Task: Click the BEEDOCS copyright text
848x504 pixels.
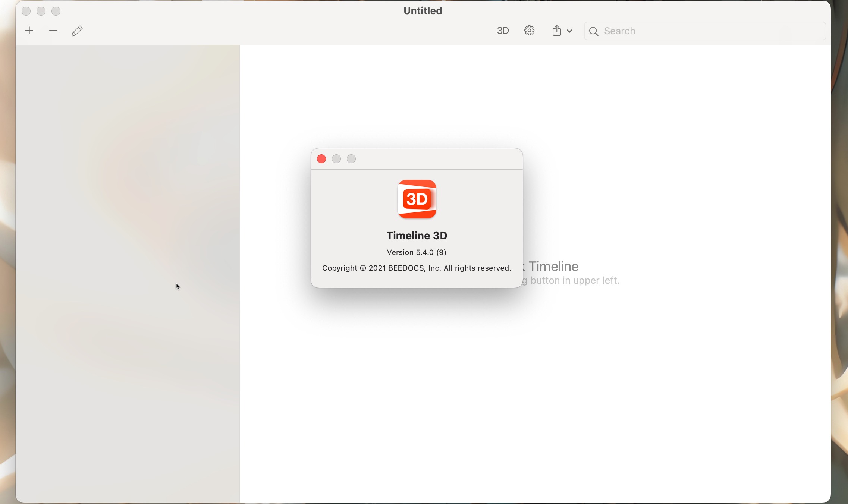Action: tap(417, 268)
